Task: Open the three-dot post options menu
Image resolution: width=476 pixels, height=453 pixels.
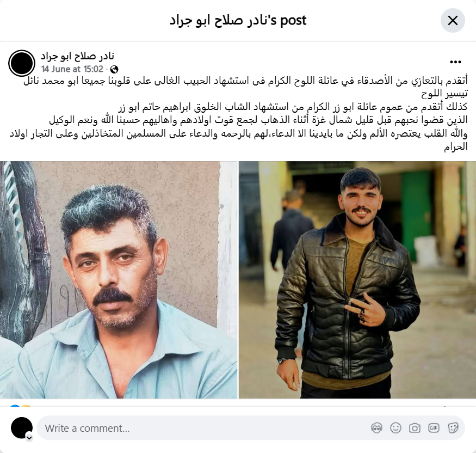Action: [455, 62]
